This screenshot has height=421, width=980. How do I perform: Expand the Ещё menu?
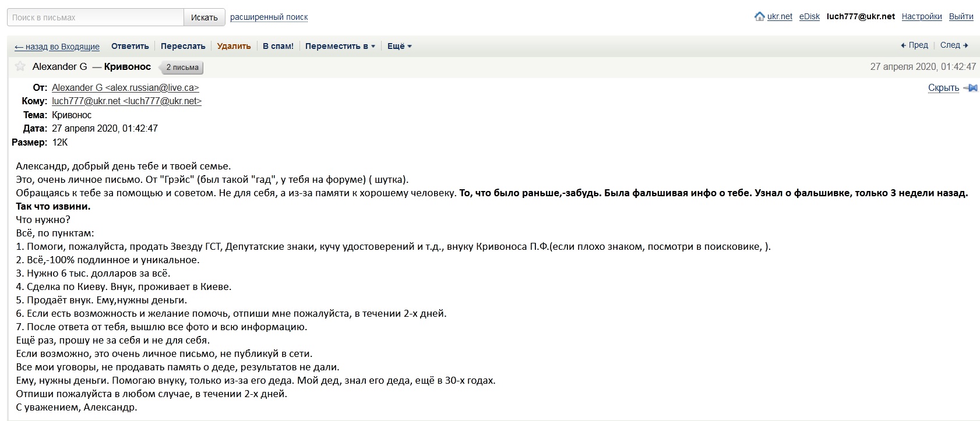tap(399, 46)
